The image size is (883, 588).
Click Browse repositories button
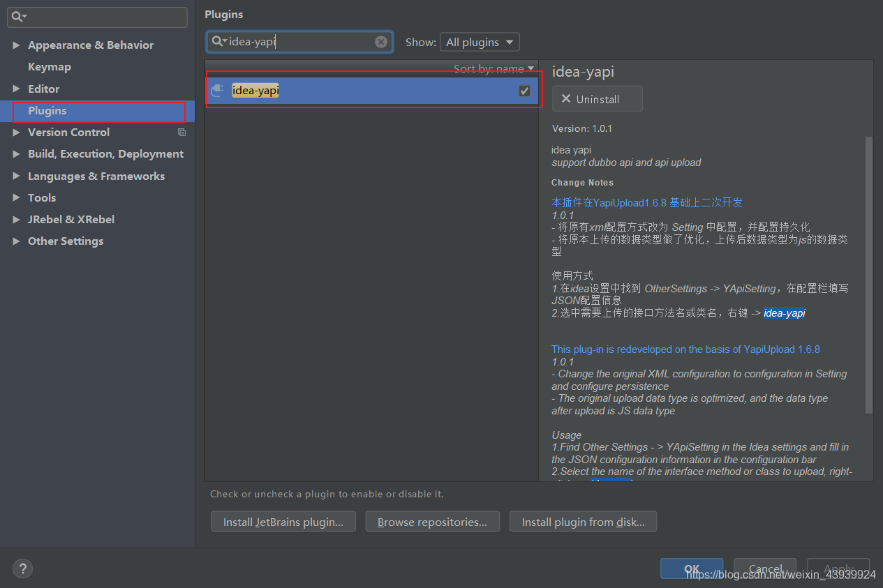[433, 522]
